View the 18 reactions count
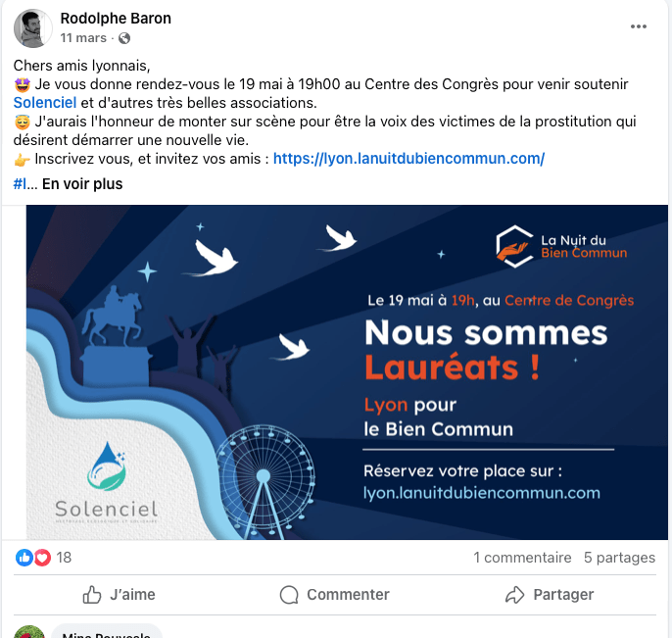This screenshot has height=638, width=672. [64, 558]
